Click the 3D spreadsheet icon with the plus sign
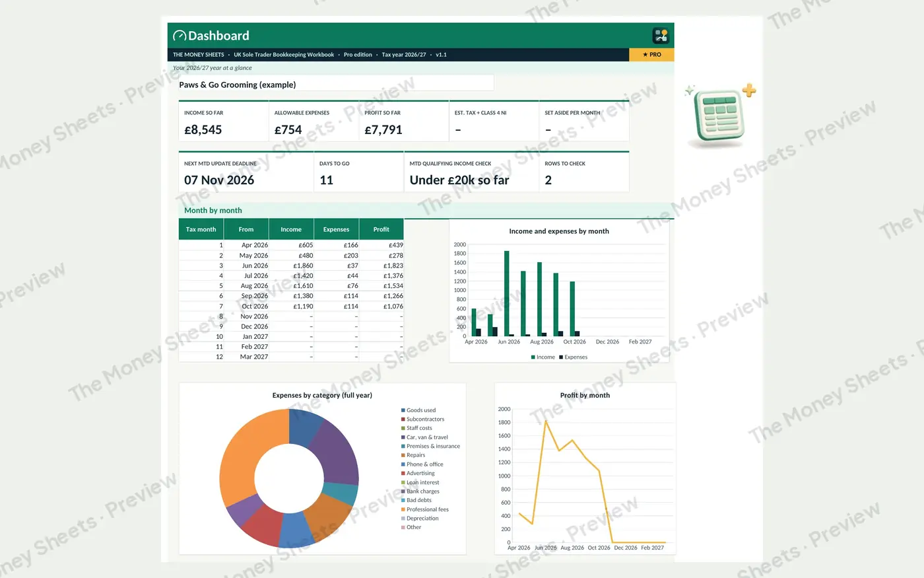 coord(720,116)
